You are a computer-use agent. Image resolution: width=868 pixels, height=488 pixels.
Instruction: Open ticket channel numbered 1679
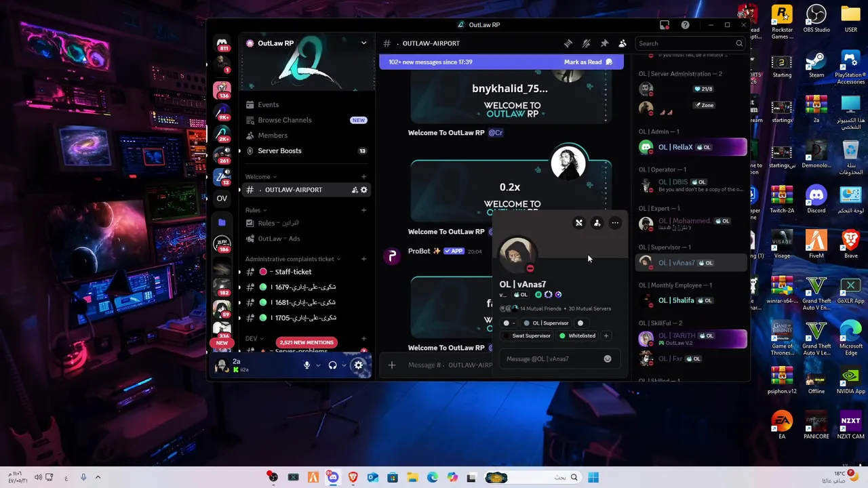pos(306,287)
